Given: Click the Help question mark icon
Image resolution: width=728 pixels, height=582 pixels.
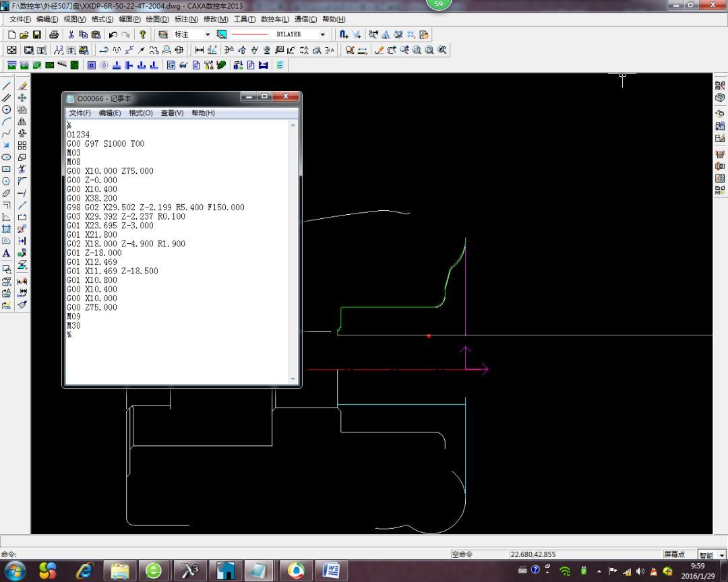Looking at the screenshot, I should 143,34.
